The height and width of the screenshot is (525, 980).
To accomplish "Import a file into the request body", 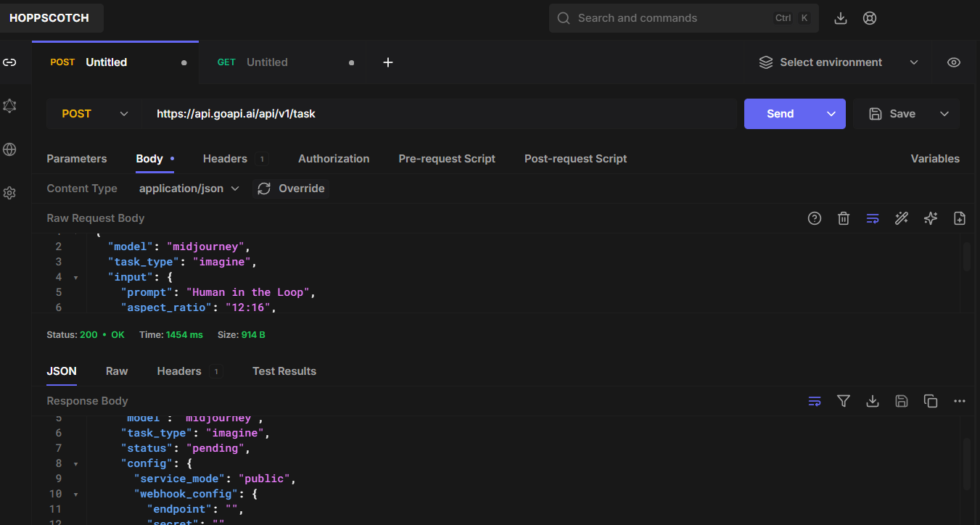I will coord(959,218).
